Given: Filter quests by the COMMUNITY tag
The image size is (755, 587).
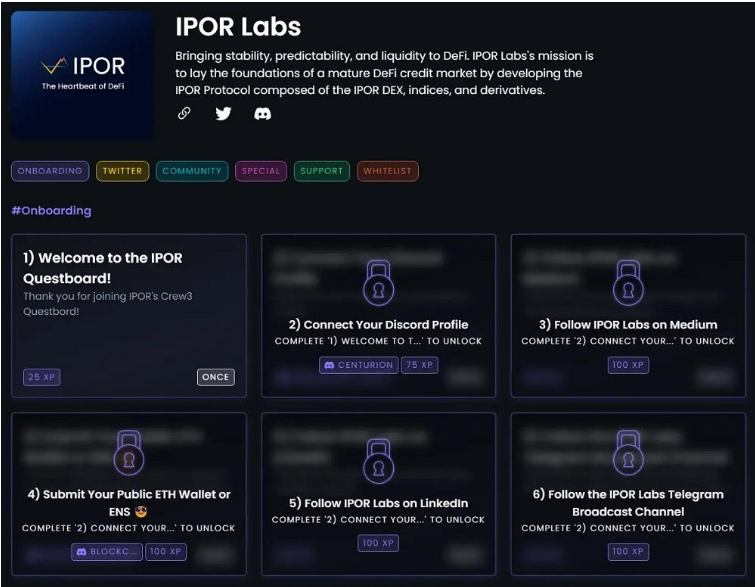Looking at the screenshot, I should click(192, 171).
